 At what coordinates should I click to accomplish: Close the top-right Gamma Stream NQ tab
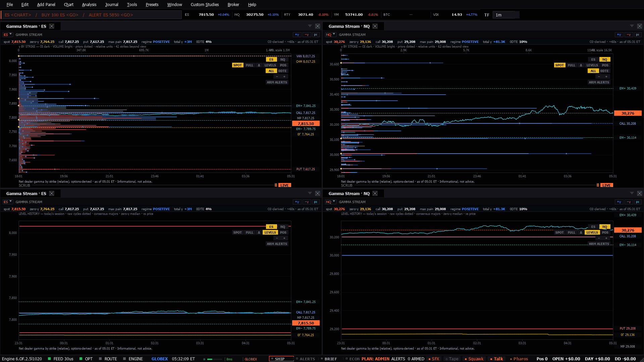pos(375,26)
